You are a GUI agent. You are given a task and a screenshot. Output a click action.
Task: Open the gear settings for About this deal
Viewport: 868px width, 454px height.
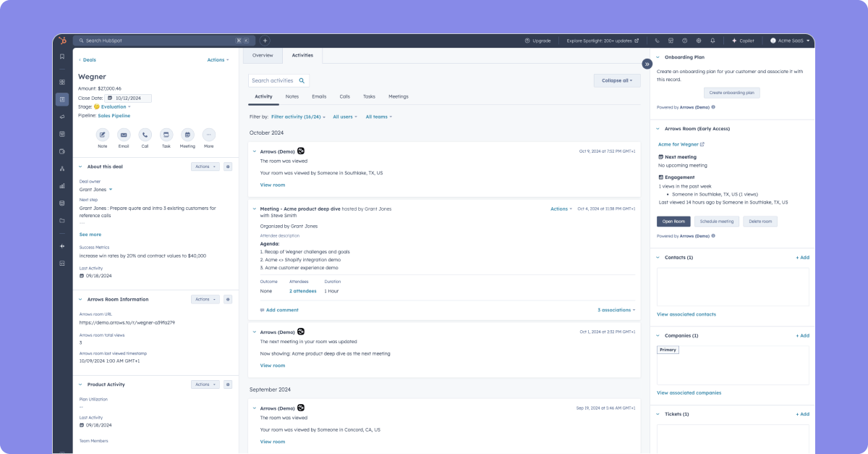coord(227,167)
